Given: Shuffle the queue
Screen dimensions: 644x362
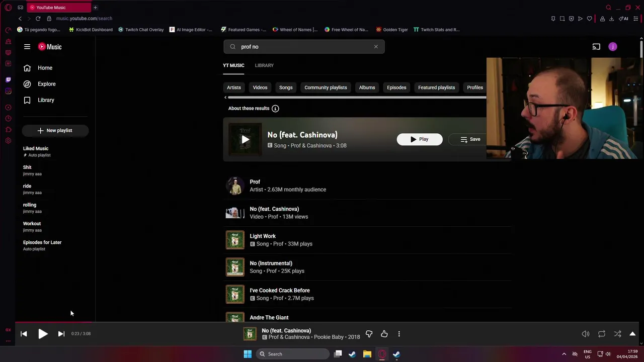Looking at the screenshot, I should click(x=617, y=334).
